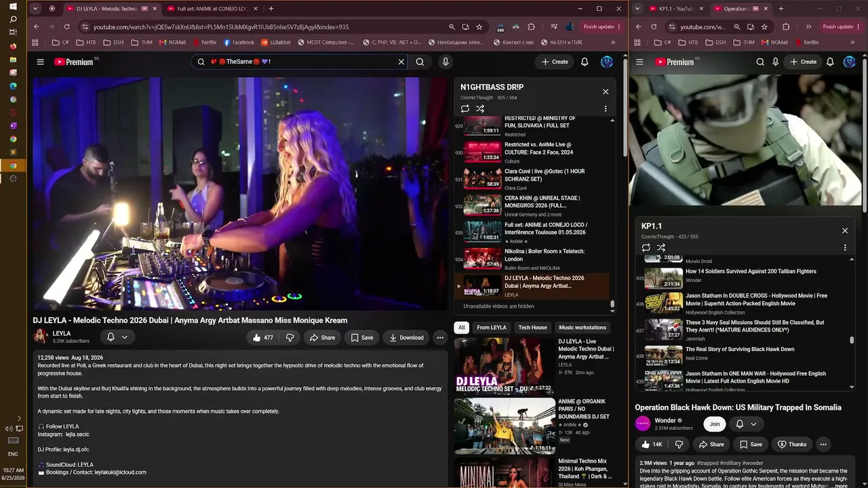
Task: Open N1GHTBASS DR!P playlist options menu
Action: (x=606, y=108)
